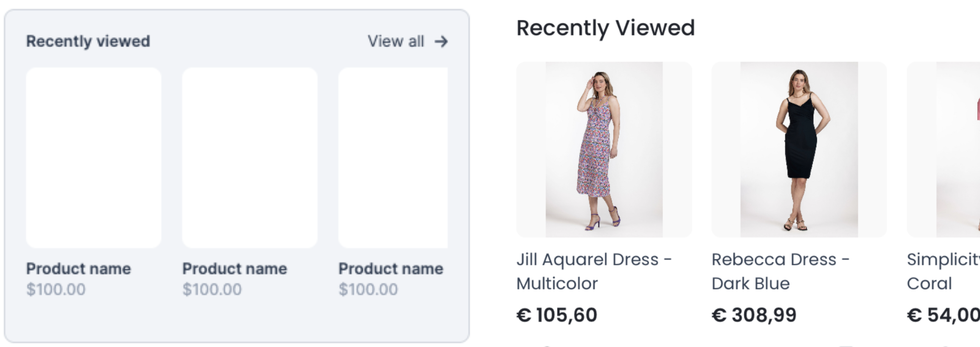Open the Jill Aquarel Dress product photo

pyautogui.click(x=604, y=149)
